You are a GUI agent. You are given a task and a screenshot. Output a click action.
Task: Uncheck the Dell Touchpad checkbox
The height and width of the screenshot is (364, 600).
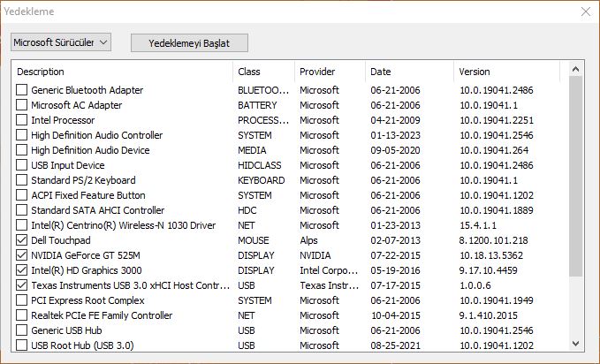point(22,240)
